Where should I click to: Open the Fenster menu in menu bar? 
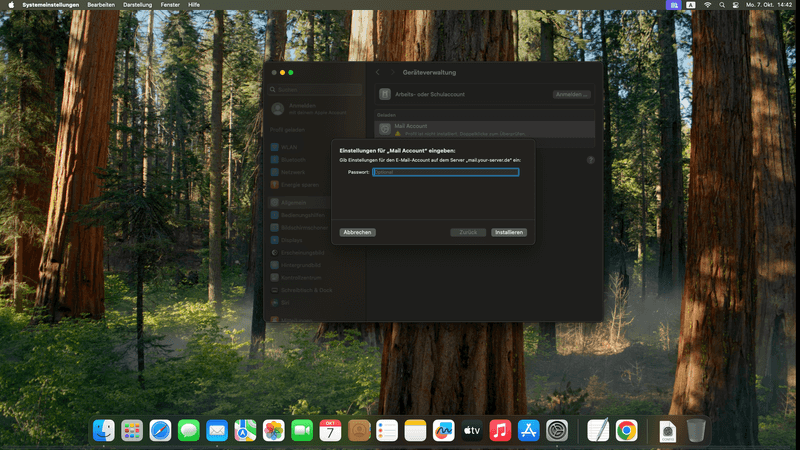click(170, 5)
